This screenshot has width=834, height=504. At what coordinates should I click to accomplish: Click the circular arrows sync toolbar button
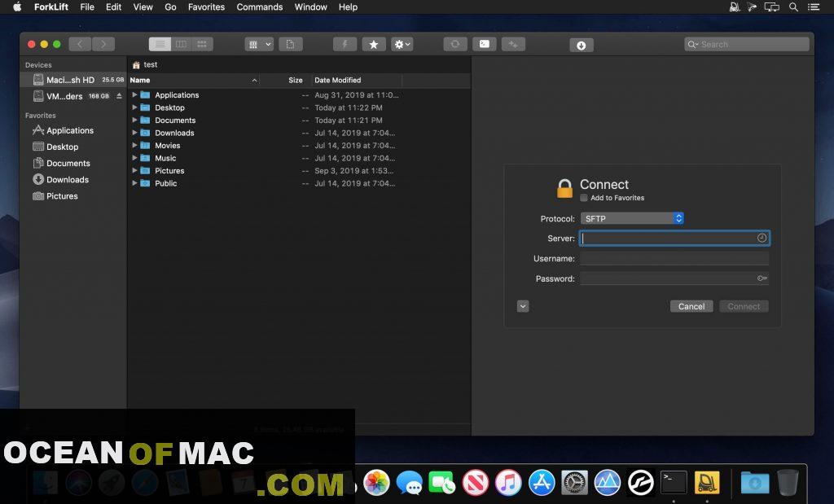(455, 44)
